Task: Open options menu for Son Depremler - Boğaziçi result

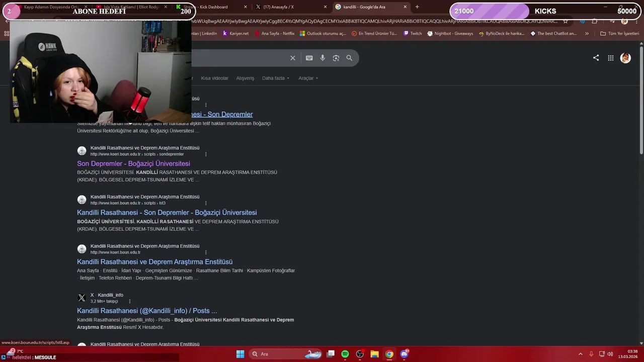Action: click(206, 154)
